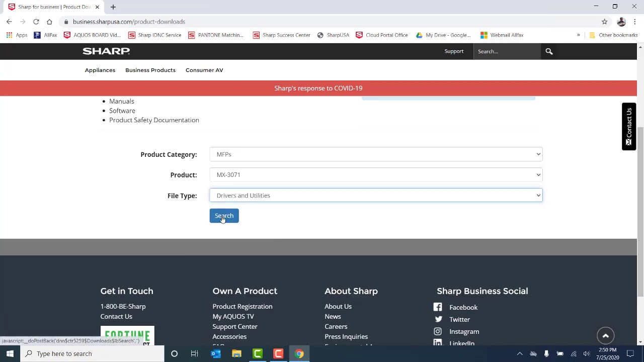Open Accessories footer link

click(229, 336)
